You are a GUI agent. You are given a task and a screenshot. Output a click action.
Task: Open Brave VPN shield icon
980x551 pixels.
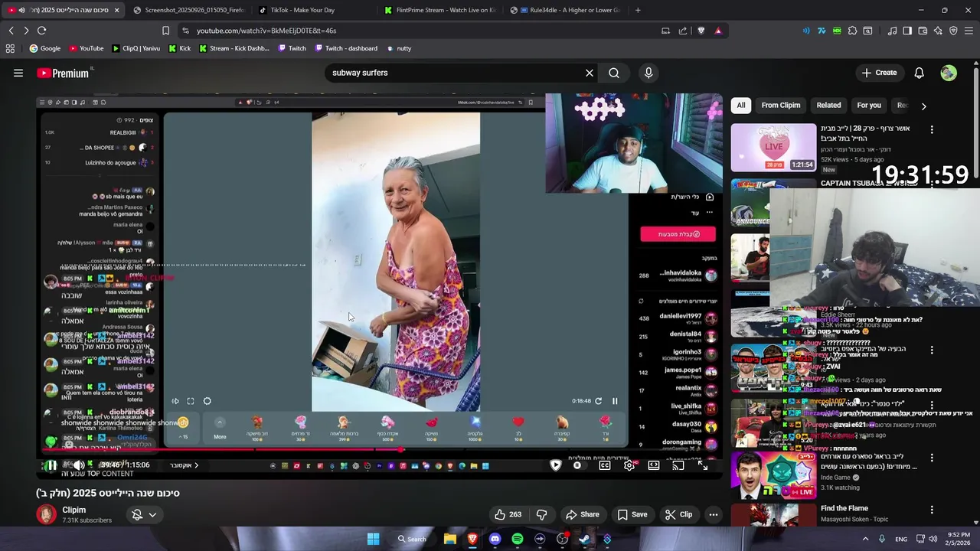tap(954, 31)
